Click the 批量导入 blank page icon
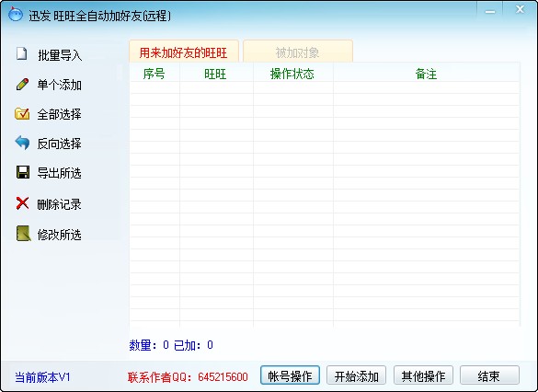 point(22,53)
